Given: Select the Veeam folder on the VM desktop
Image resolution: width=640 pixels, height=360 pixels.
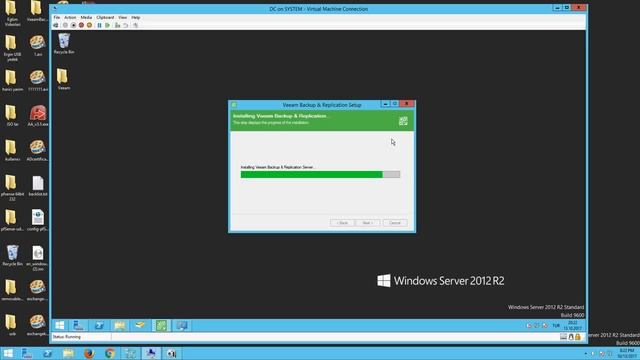Looking at the screenshot, I should 64,79.
